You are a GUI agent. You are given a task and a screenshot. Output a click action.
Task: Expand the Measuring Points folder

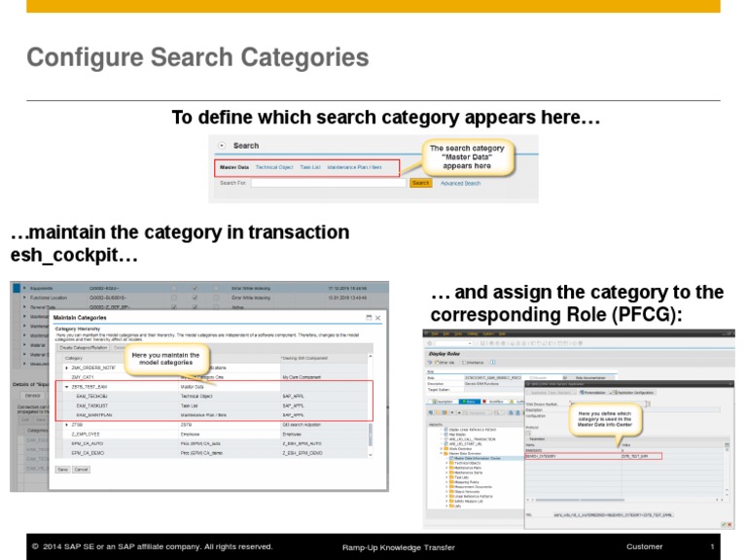point(446,482)
